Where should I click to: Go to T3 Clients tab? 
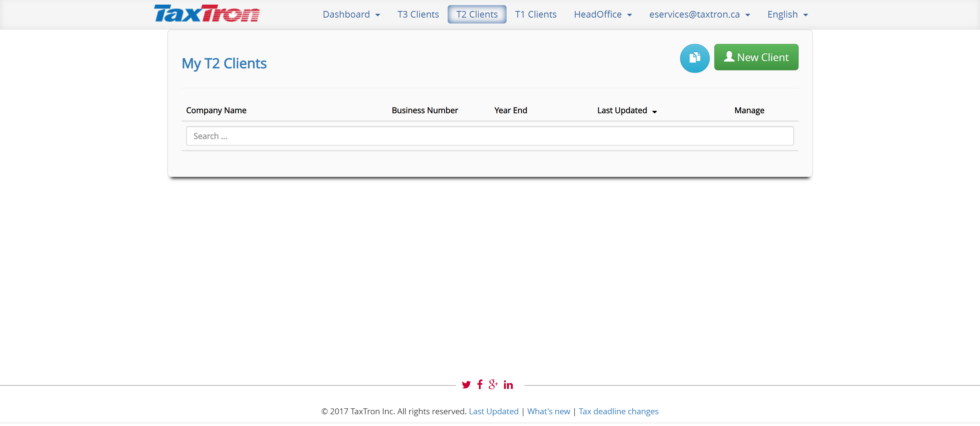[418, 15]
